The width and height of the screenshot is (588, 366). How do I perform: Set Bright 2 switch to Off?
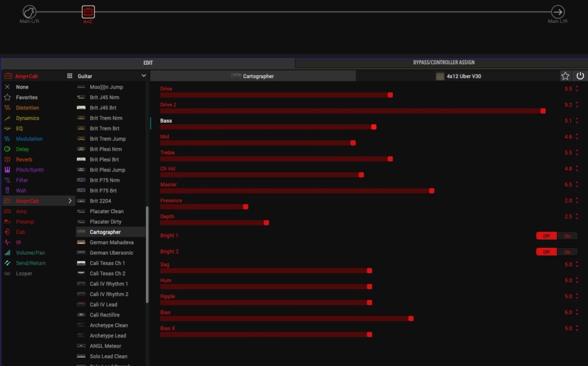click(x=546, y=252)
